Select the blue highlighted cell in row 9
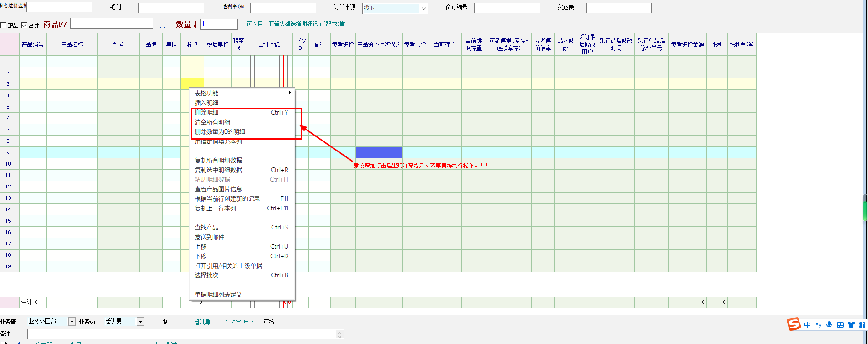The width and height of the screenshot is (868, 344). (379, 152)
